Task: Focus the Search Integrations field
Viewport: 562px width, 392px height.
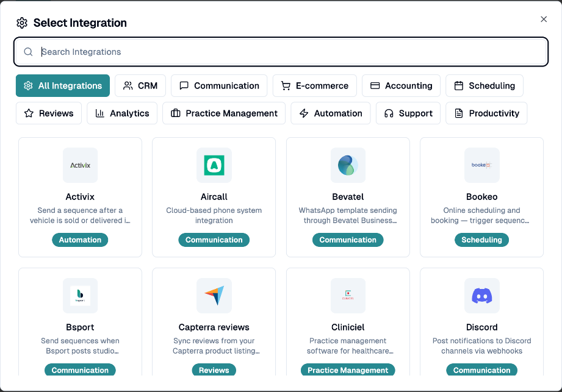Action: (x=281, y=52)
